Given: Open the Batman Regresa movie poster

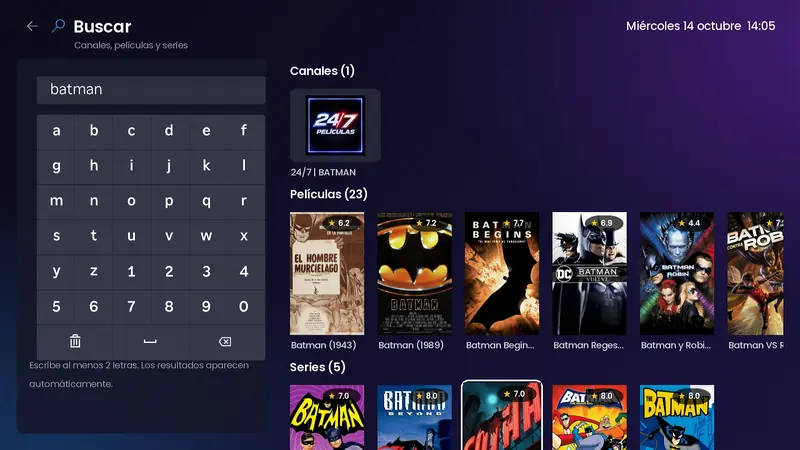Looking at the screenshot, I should pos(589,273).
